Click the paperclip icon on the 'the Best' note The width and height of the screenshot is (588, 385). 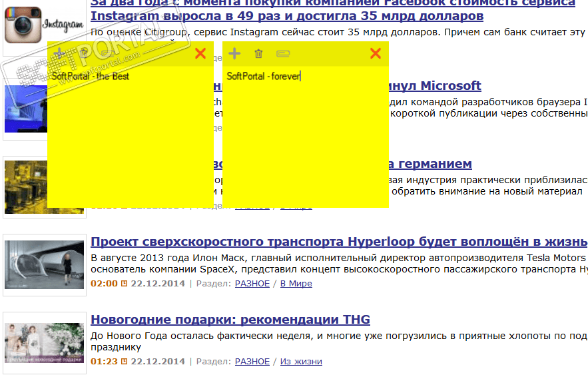(108, 54)
